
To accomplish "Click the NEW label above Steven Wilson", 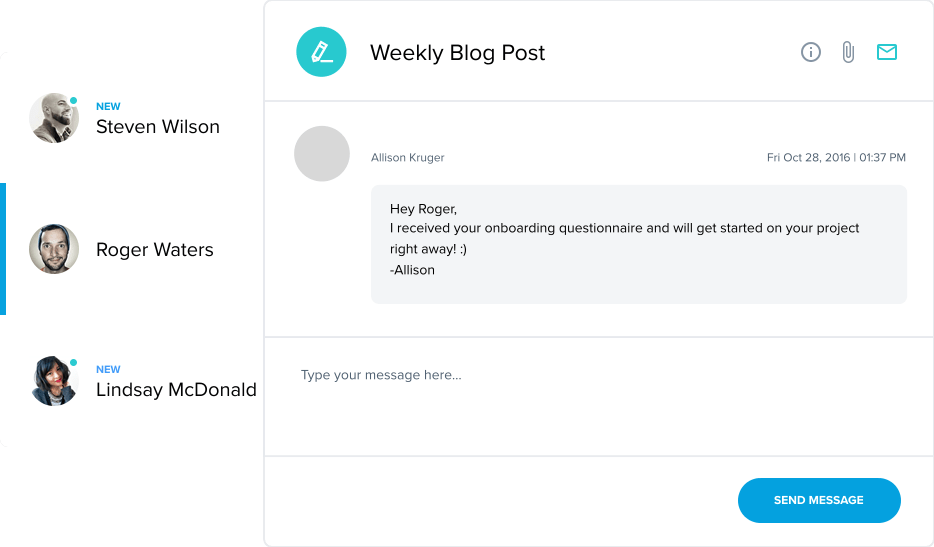I will coord(108,106).
